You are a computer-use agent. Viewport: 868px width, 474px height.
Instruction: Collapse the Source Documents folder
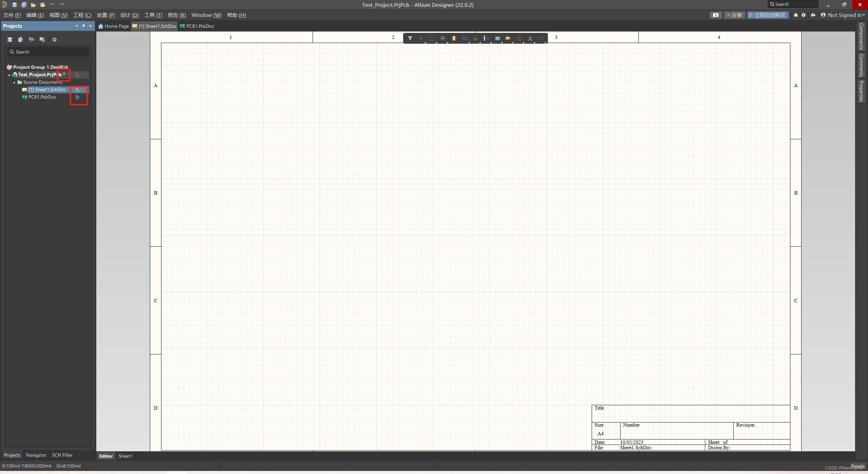tap(14, 82)
